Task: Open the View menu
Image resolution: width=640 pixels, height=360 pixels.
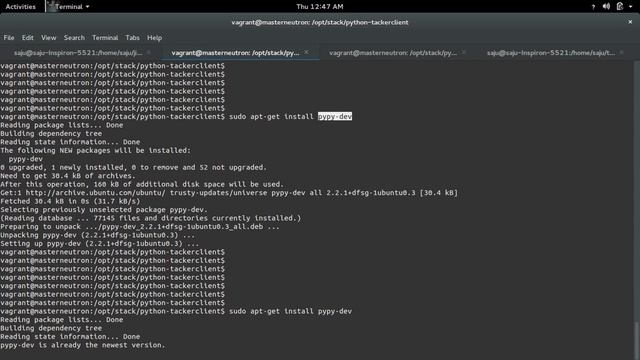Action: [x=49, y=38]
